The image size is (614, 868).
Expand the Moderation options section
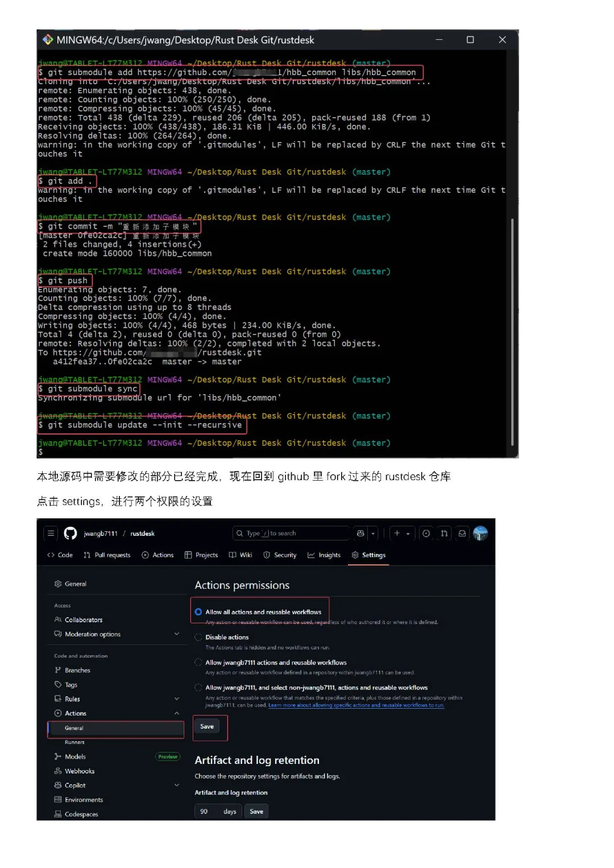click(x=176, y=634)
